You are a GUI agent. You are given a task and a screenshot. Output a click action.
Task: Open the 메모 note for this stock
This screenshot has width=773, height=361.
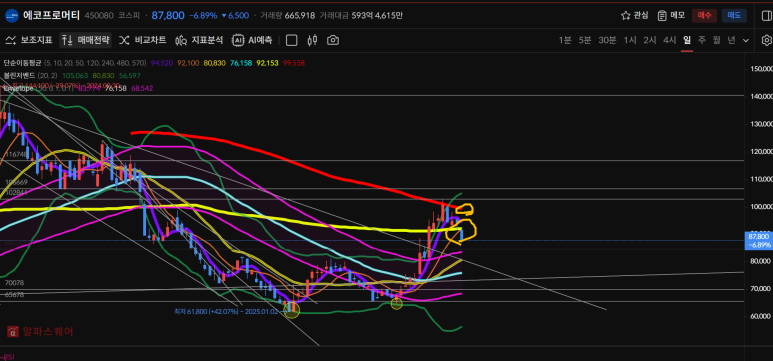point(671,15)
